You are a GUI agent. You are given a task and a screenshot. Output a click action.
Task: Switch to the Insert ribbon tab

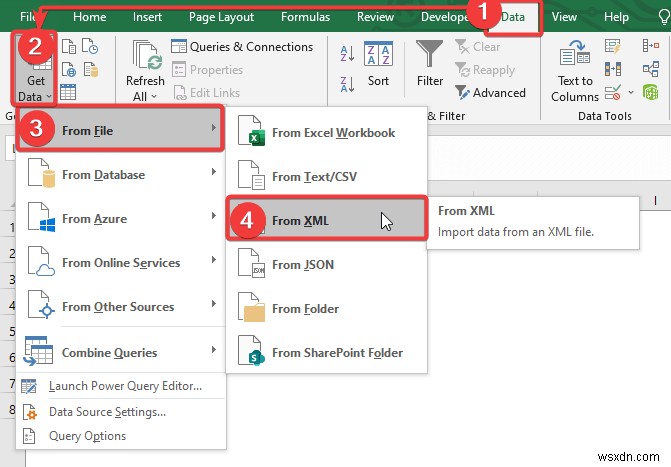(x=147, y=17)
